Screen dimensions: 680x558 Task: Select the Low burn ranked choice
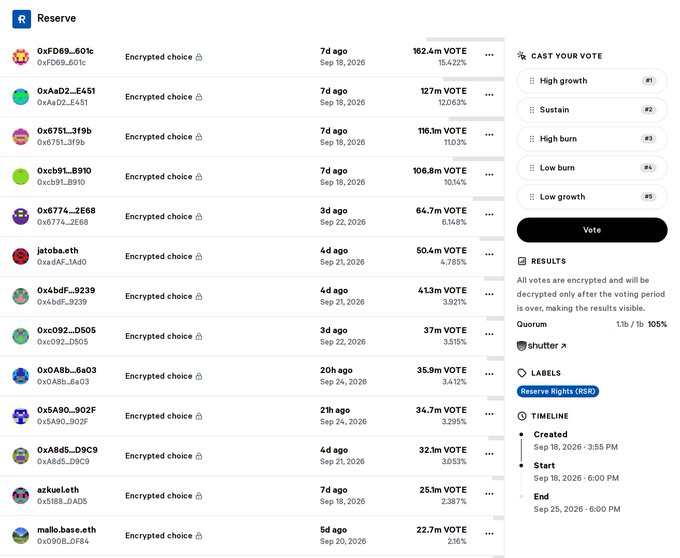(592, 168)
